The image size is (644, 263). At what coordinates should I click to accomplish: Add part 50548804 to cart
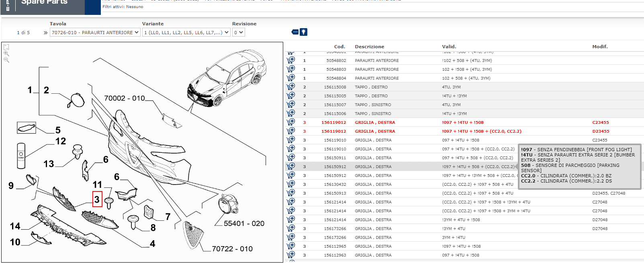pos(290,78)
